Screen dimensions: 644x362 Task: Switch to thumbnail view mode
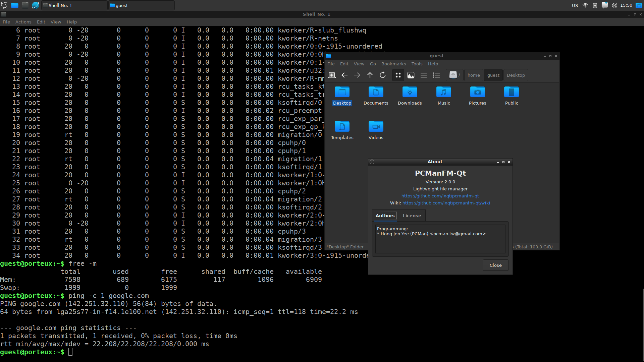point(411,75)
